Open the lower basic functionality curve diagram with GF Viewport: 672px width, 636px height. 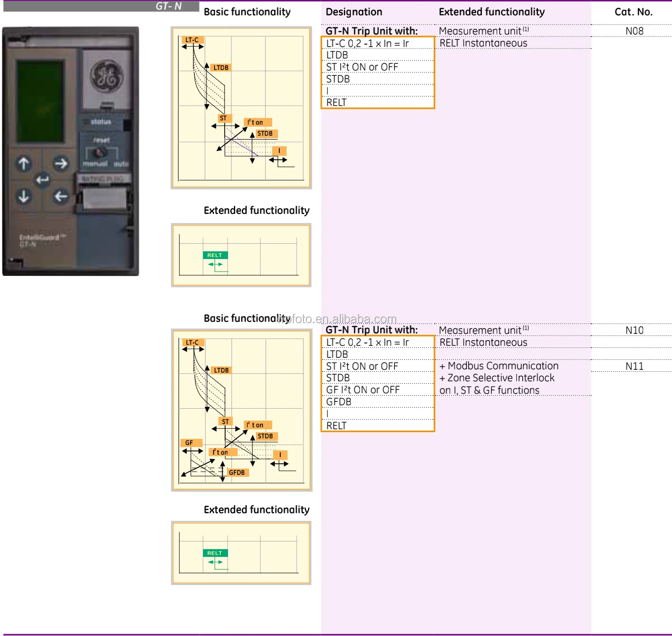pyautogui.click(x=242, y=410)
